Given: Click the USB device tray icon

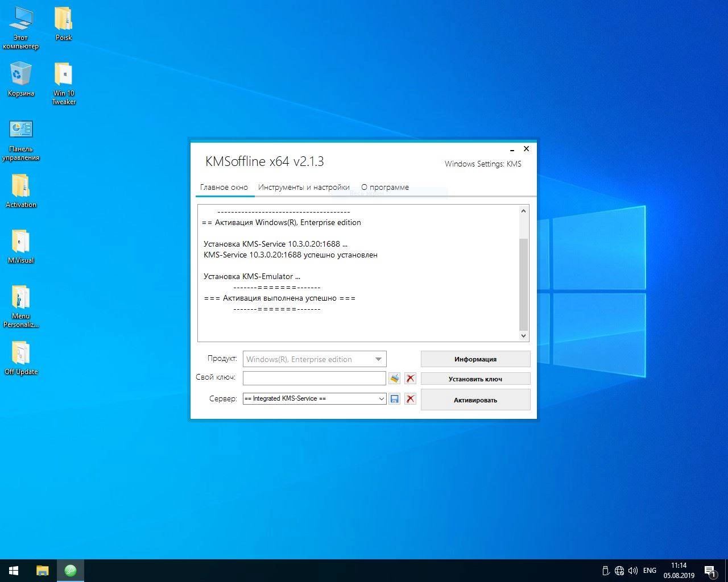Looking at the screenshot, I should 606,571.
